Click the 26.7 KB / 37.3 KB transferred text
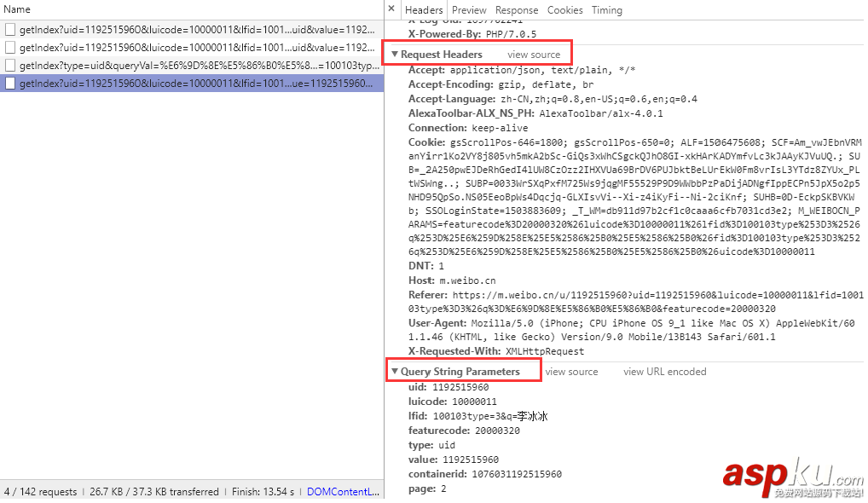The width and height of the screenshot is (868, 503). click(154, 491)
